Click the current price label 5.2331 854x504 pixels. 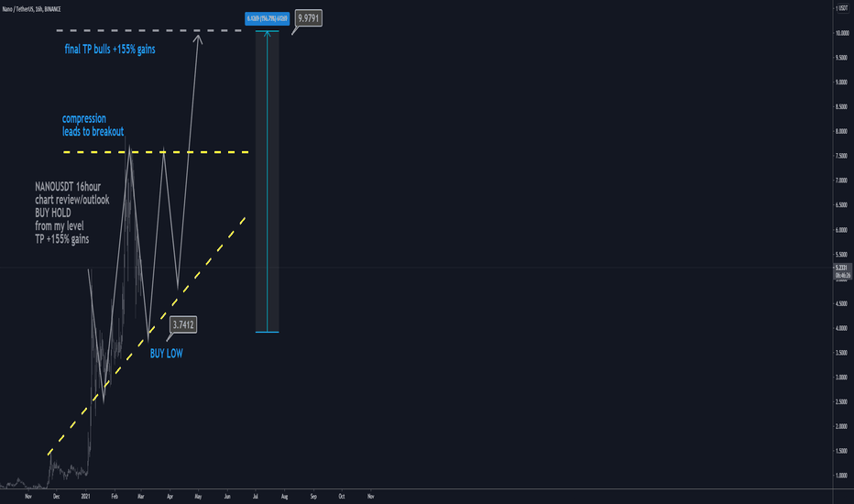coord(842,268)
